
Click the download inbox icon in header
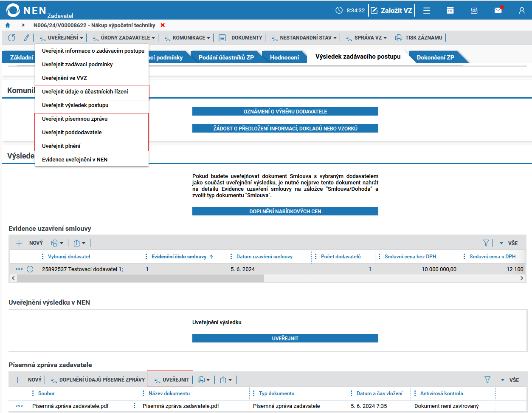click(474, 11)
